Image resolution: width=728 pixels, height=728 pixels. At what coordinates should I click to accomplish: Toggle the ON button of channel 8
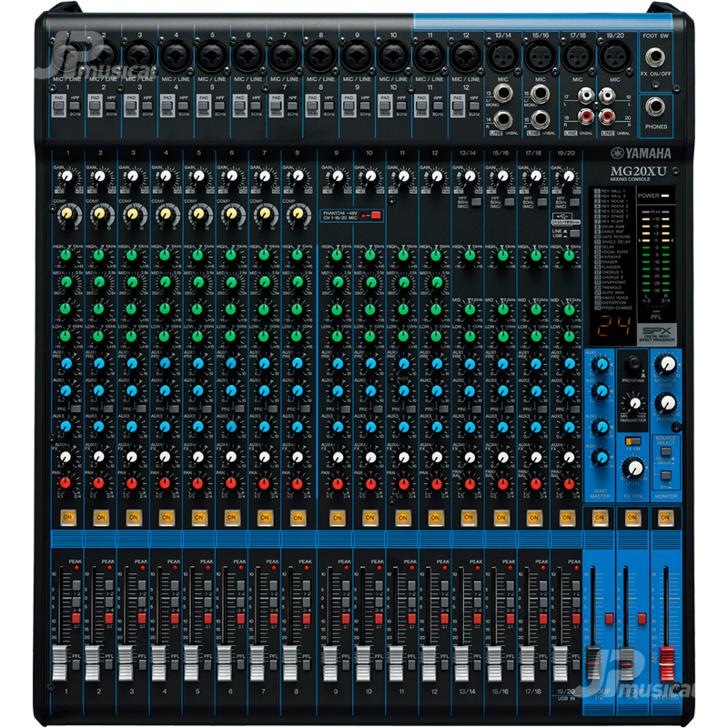(x=298, y=517)
